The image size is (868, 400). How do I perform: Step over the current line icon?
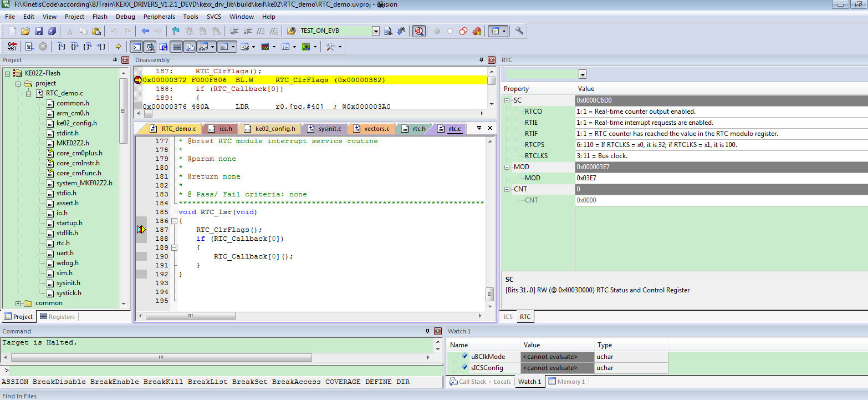75,47
